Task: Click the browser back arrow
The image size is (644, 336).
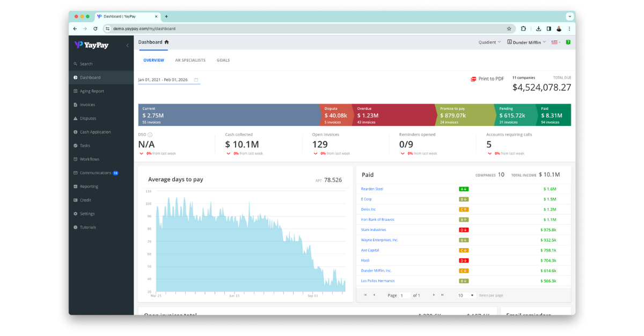Action: [x=75, y=28]
